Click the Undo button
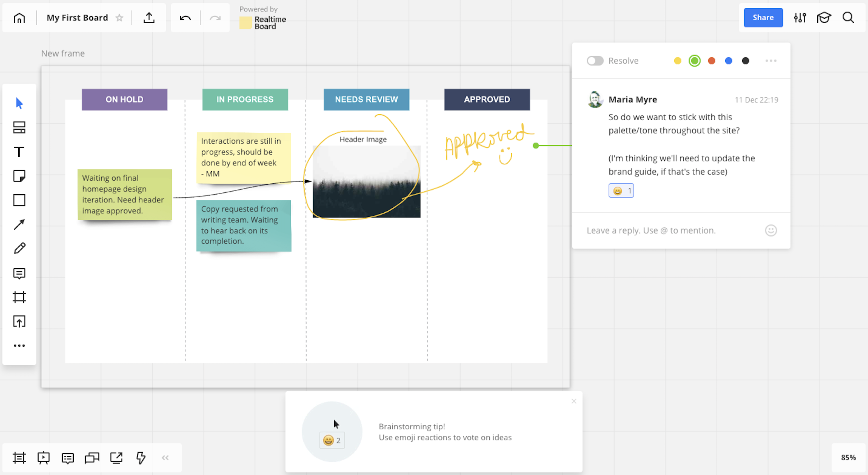The image size is (868, 475). [x=185, y=17]
